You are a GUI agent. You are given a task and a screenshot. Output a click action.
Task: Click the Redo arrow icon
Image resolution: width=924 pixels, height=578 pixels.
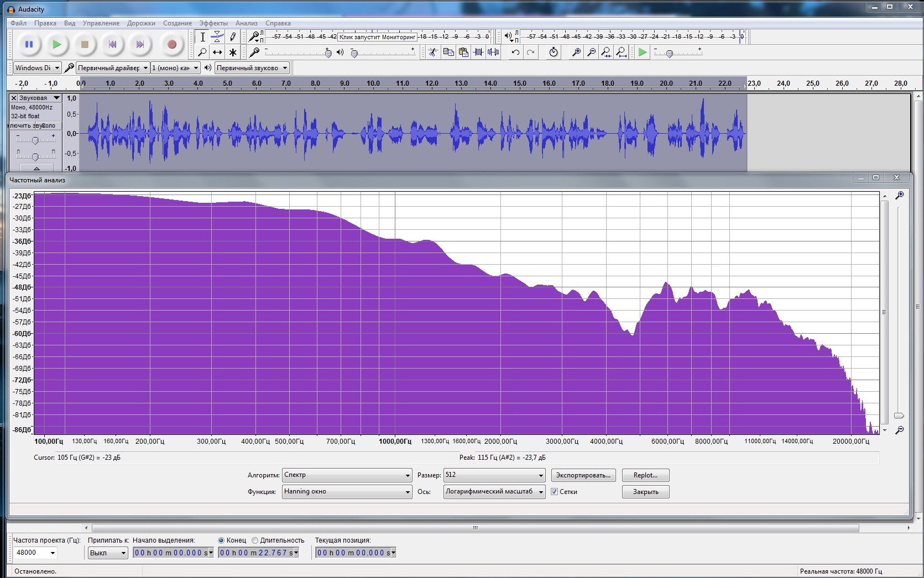tap(531, 52)
